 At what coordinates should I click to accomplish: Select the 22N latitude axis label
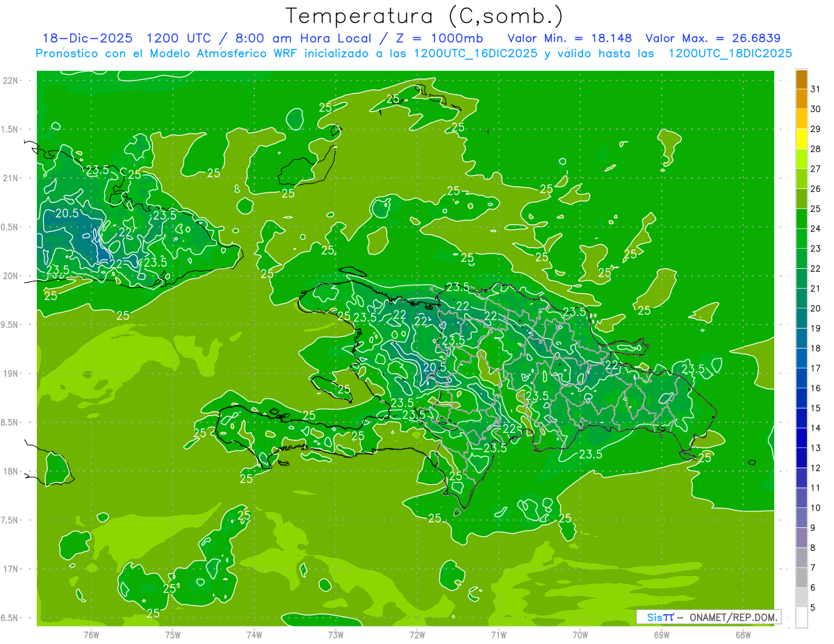click(x=10, y=81)
